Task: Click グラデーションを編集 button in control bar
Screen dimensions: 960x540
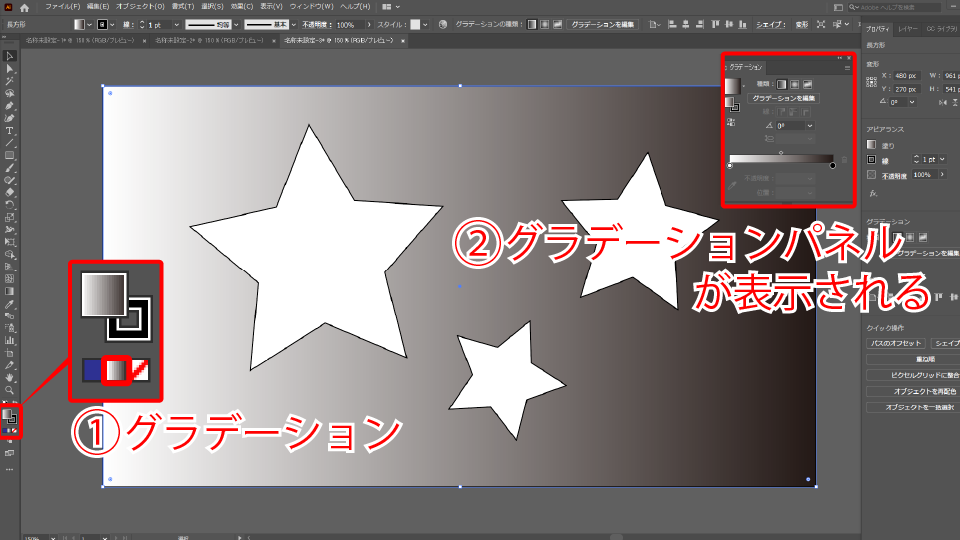Action: click(602, 24)
